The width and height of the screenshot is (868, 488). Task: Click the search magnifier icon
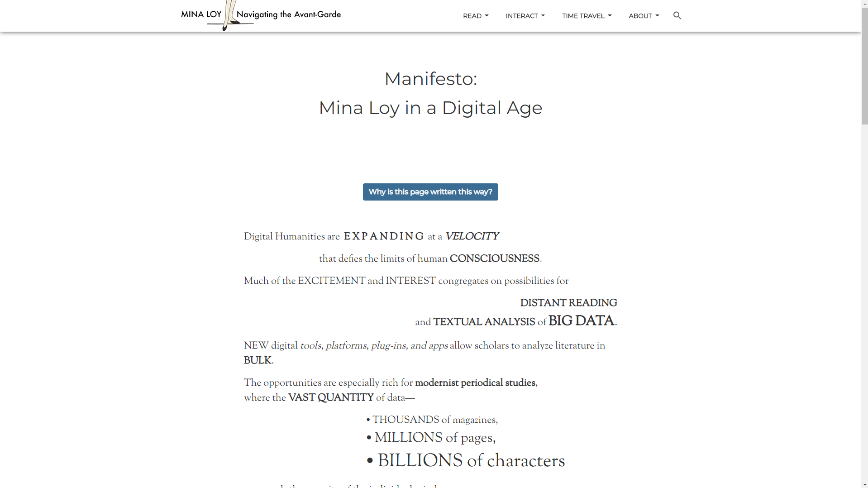(x=677, y=16)
